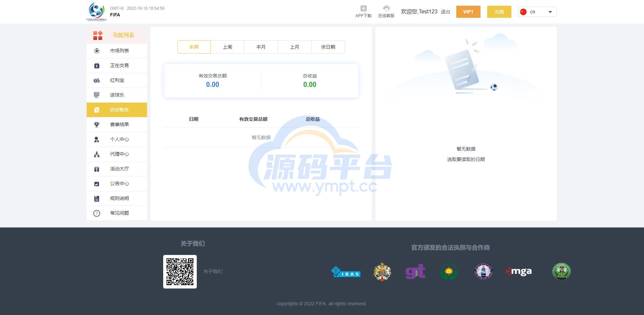The height and width of the screenshot is (315, 644).
Task: Click the royal coat of arms logo
Action: click(382, 271)
